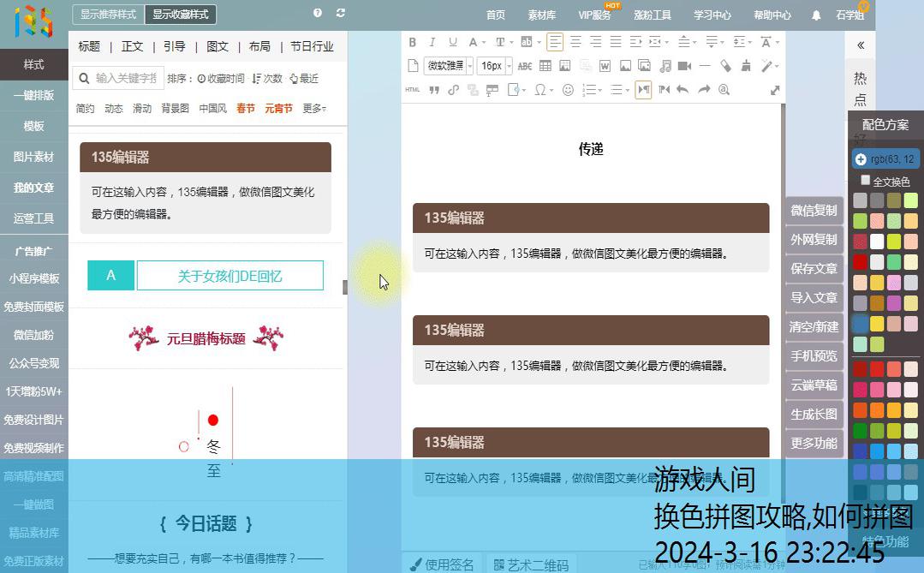This screenshot has height=573, width=924.
Task: Refresh the style list
Action: (x=341, y=12)
